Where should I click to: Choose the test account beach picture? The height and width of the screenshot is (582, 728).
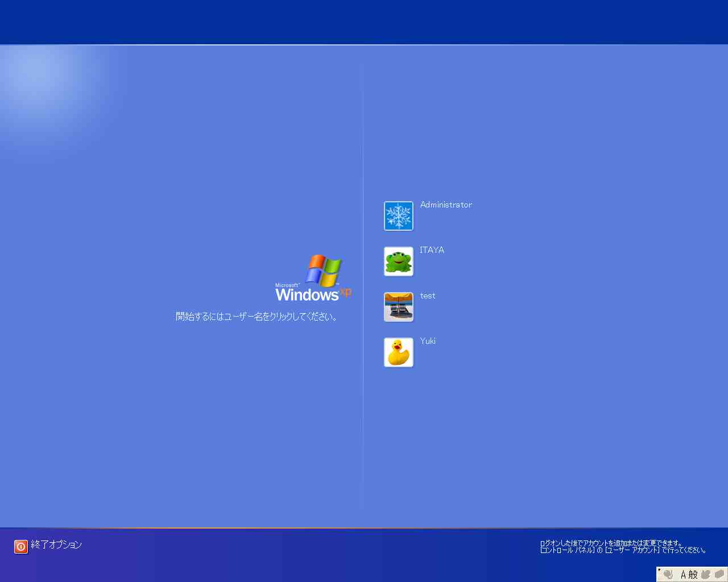point(398,307)
